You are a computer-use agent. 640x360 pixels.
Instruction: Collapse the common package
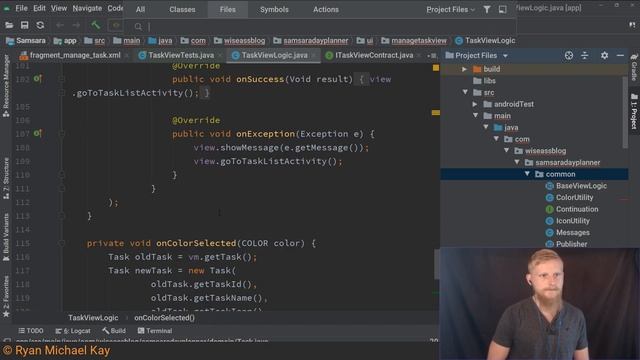[x=527, y=174]
